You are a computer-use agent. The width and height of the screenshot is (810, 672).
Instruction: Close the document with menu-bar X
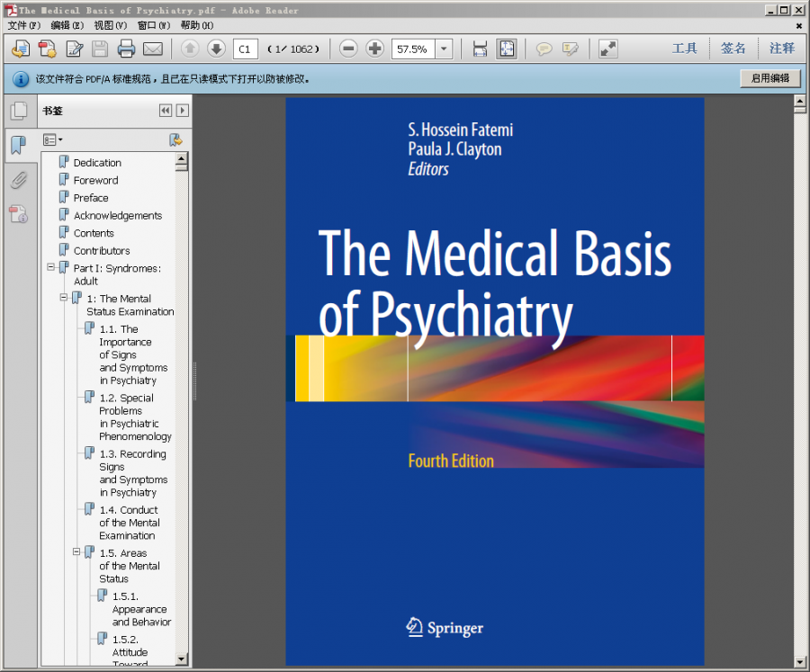coord(799,25)
